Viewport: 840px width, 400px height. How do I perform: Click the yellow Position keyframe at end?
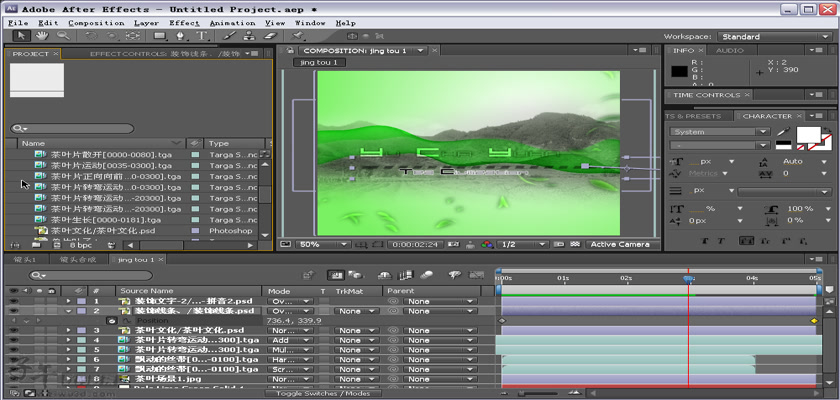(x=814, y=321)
